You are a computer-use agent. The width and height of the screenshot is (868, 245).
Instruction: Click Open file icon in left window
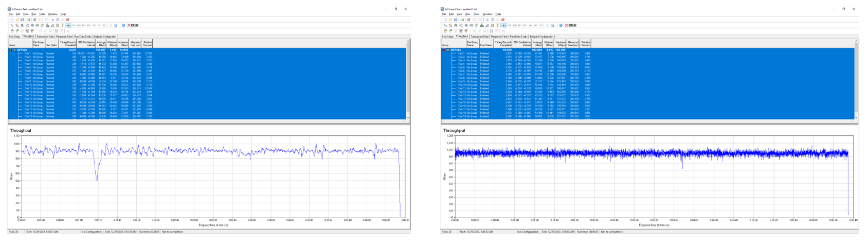click(x=17, y=20)
